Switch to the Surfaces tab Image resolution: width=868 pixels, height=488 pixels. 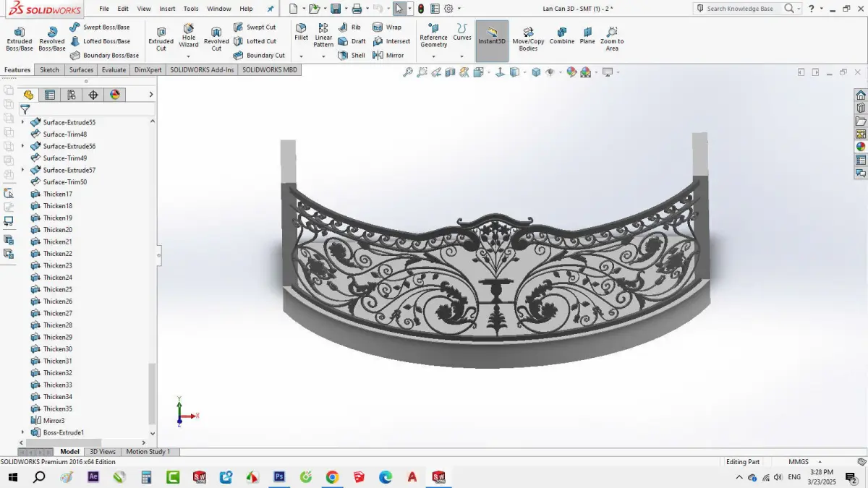pyautogui.click(x=81, y=70)
